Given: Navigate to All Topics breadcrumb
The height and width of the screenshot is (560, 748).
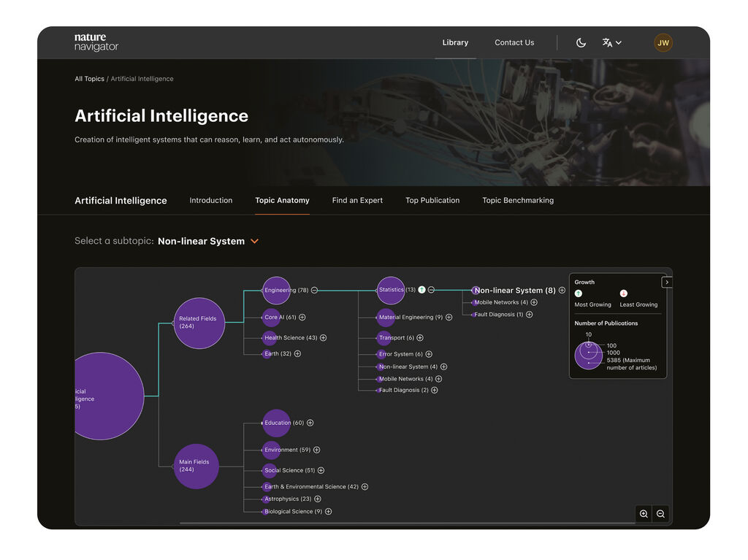Looking at the screenshot, I should click(89, 79).
